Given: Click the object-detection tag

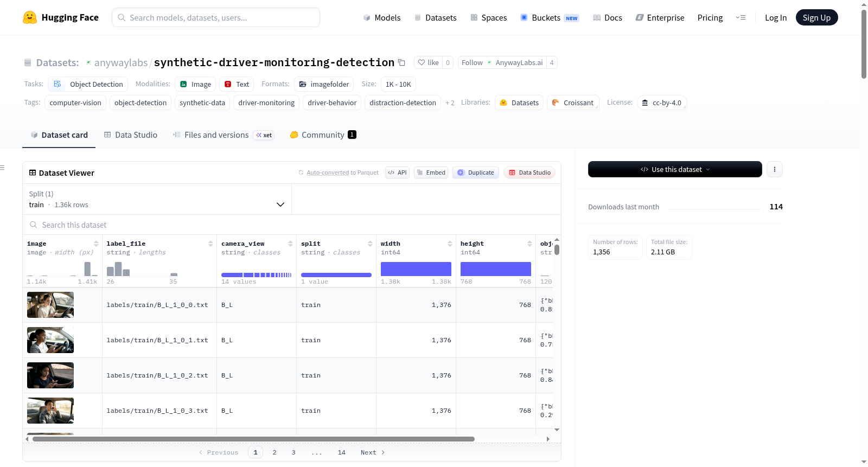Looking at the screenshot, I should pyautogui.click(x=141, y=103).
